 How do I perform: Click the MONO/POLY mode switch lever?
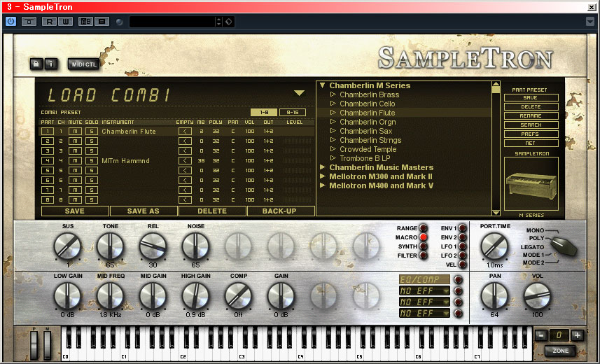pos(564,246)
